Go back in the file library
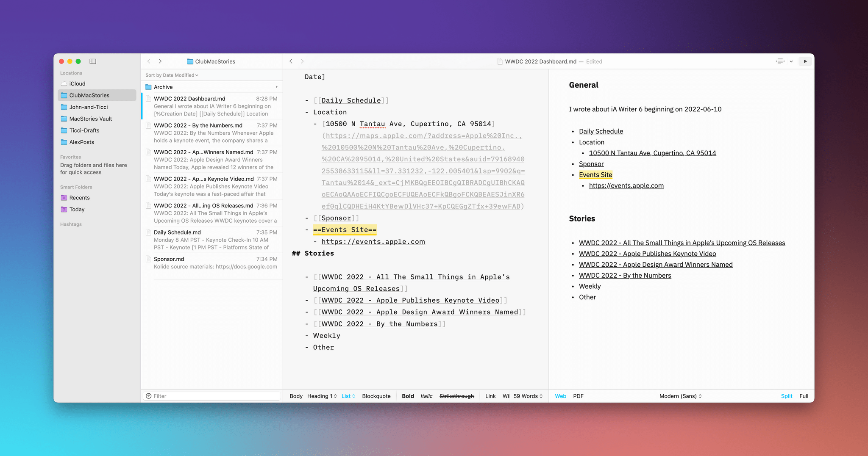Screen dimensions: 868x456 click(149, 61)
